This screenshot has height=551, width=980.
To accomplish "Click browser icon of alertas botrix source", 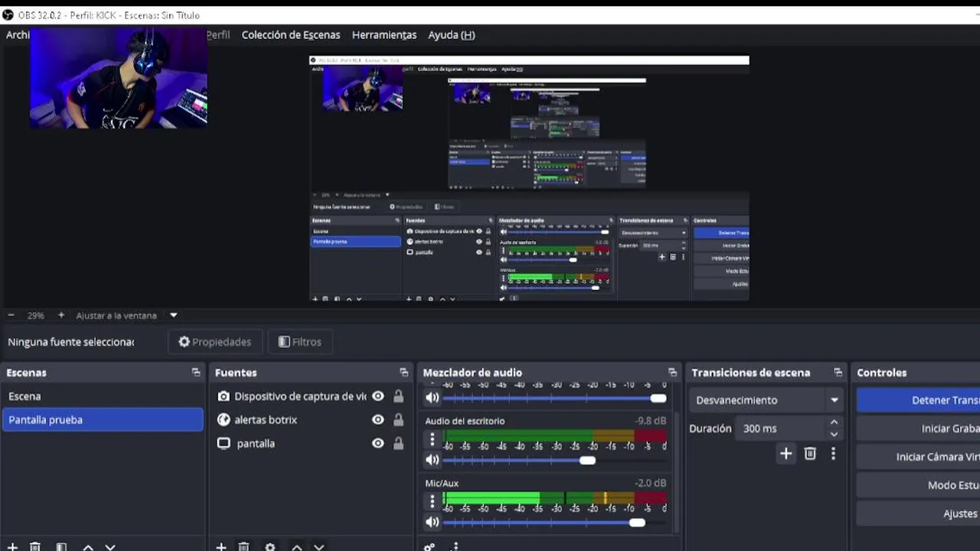I will coord(224,419).
